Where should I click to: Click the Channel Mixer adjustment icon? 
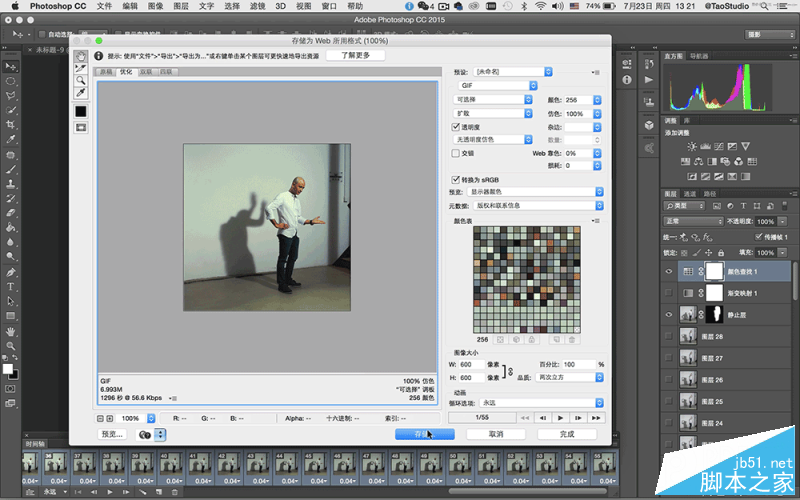739,162
